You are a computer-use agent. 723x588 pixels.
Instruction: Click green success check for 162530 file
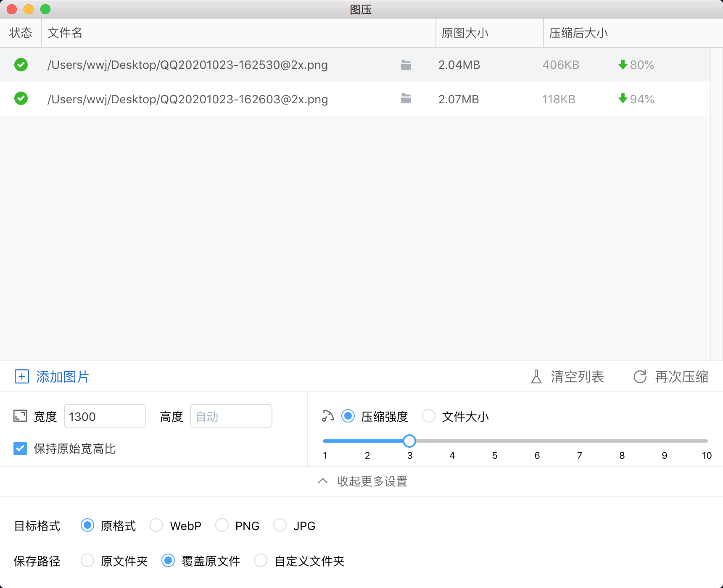pyautogui.click(x=21, y=65)
